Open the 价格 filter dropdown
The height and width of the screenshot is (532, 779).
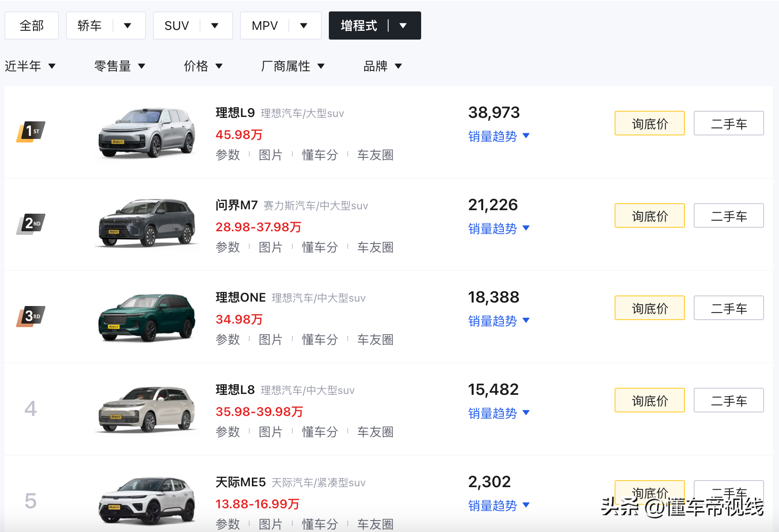point(203,66)
